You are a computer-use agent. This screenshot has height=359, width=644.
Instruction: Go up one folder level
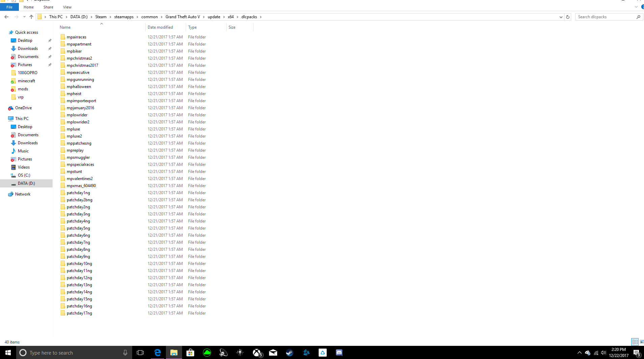pos(31,17)
